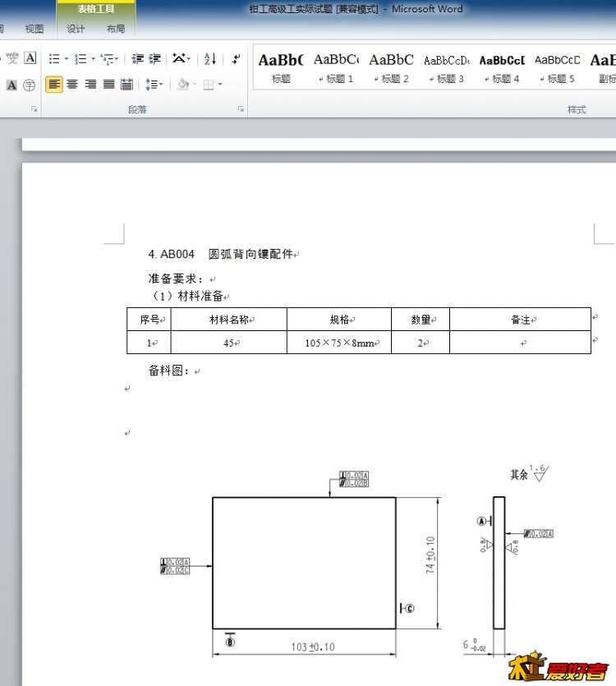Image resolution: width=616 pixels, height=686 pixels.
Task: Click the distributed alignment icon
Action: pos(126,85)
